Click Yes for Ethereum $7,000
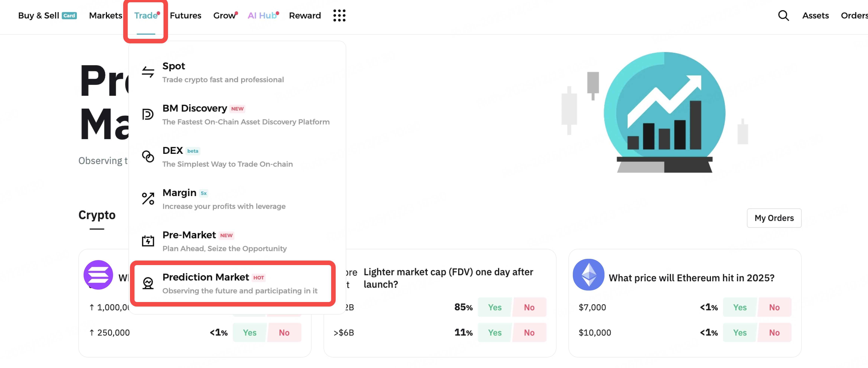The height and width of the screenshot is (368, 868). (740, 307)
